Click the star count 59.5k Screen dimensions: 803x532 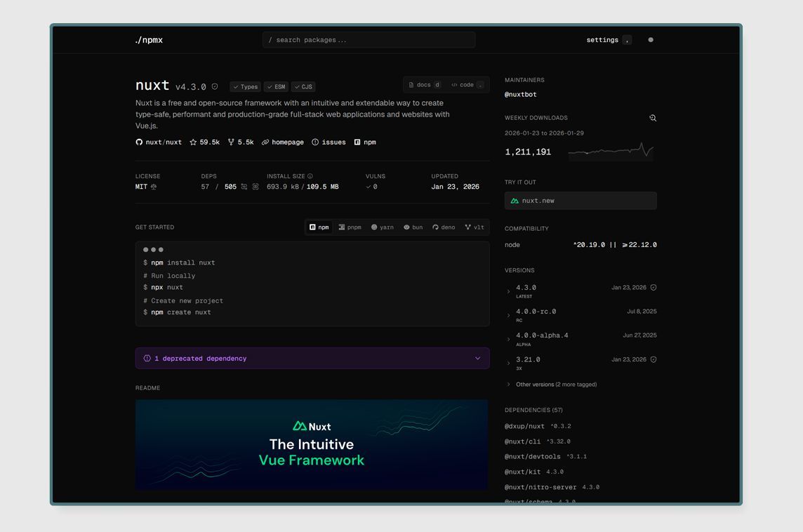tap(205, 142)
